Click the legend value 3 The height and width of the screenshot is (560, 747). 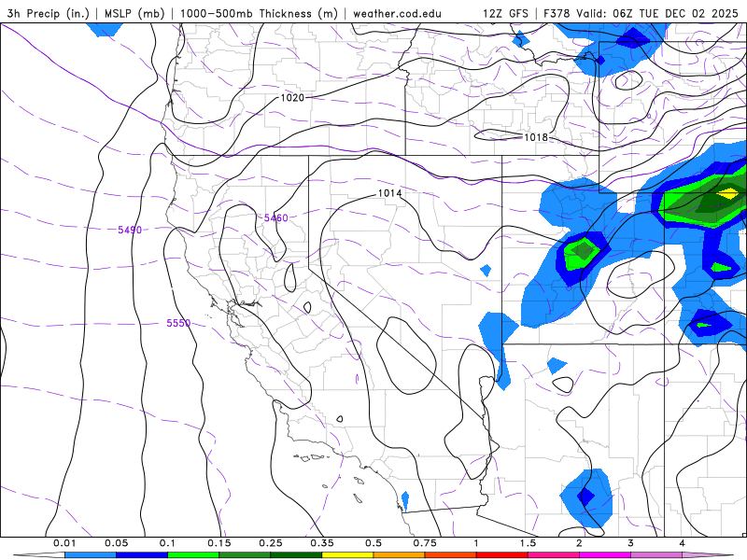[631, 543]
